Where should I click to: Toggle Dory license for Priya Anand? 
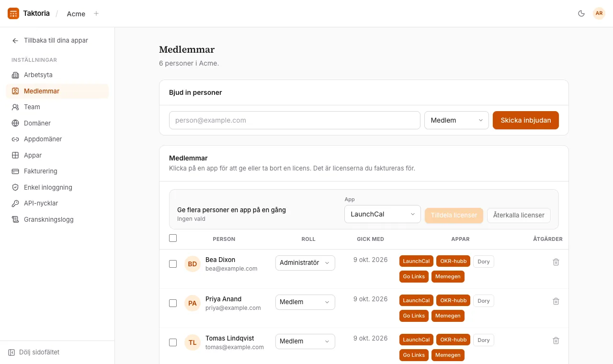(x=484, y=301)
